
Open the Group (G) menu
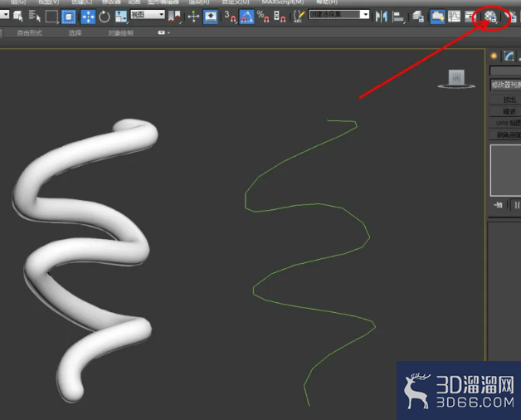18,2
